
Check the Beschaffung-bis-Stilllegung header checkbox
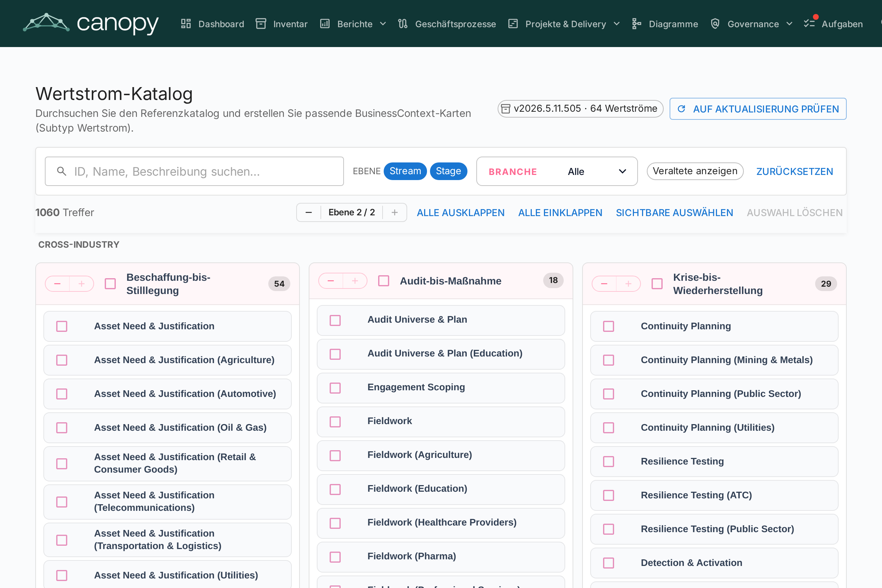tap(110, 284)
